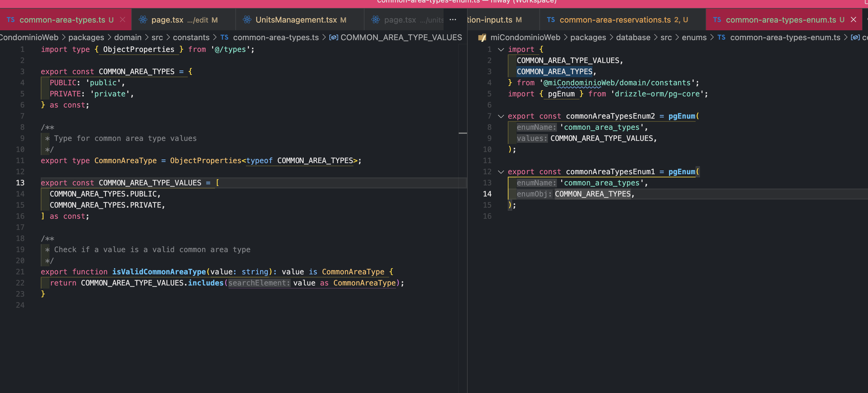Click the 'constants' breadcrumb segment
868x393 pixels.
pos(191,37)
